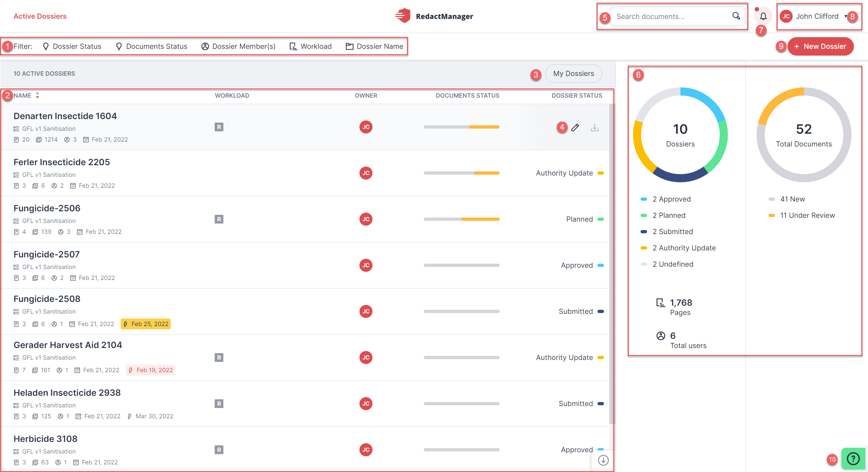Viewport: 868px width, 472px height.
Task: Click the JC owner avatar for Fungicide-2507
Action: coord(366,265)
